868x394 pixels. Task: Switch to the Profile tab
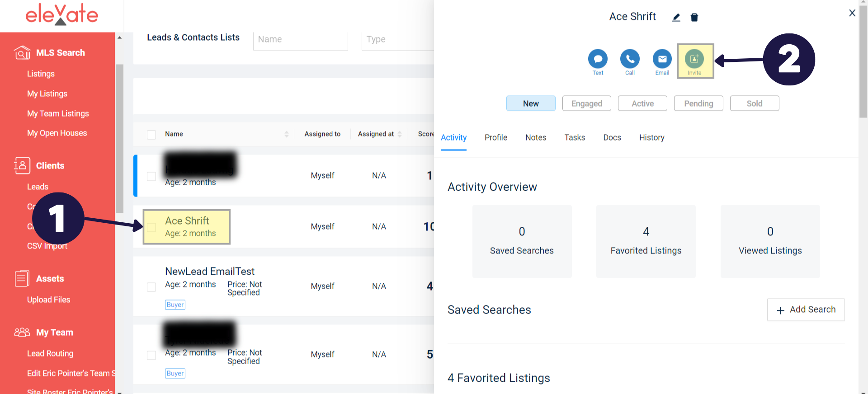[x=496, y=137]
